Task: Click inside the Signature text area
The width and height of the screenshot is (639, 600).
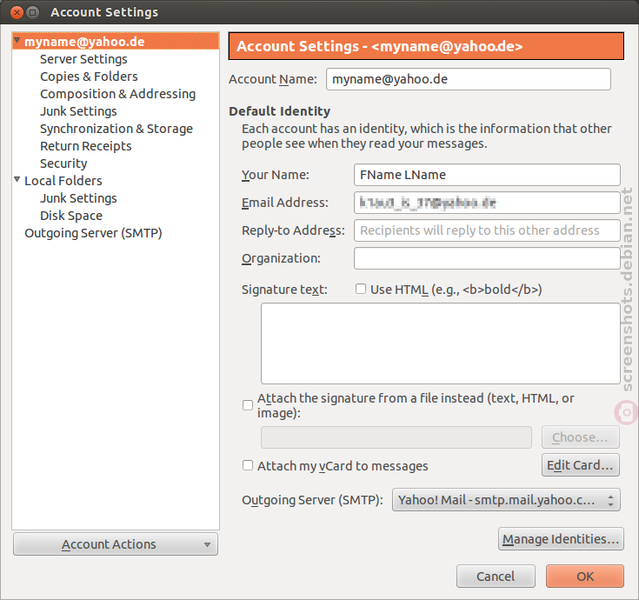Action: [441, 343]
